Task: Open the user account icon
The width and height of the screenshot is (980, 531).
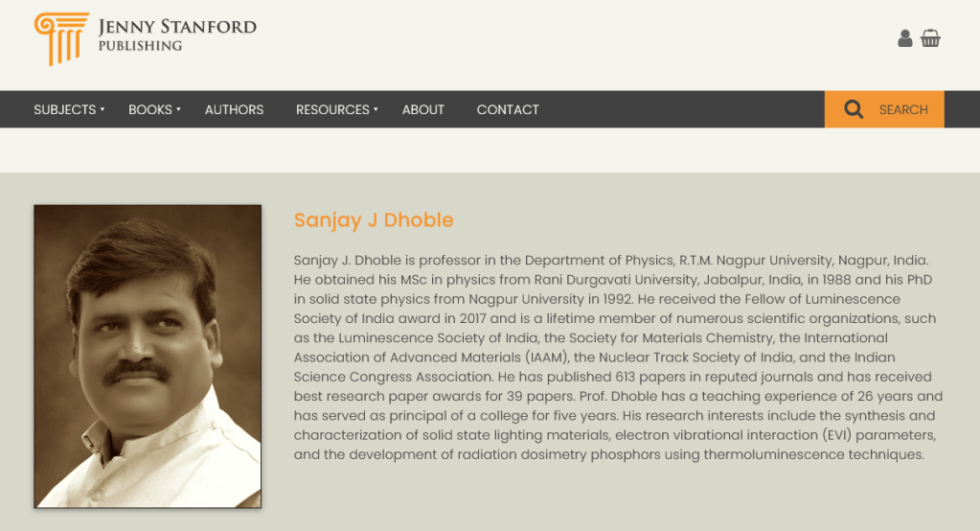Action: click(x=904, y=38)
